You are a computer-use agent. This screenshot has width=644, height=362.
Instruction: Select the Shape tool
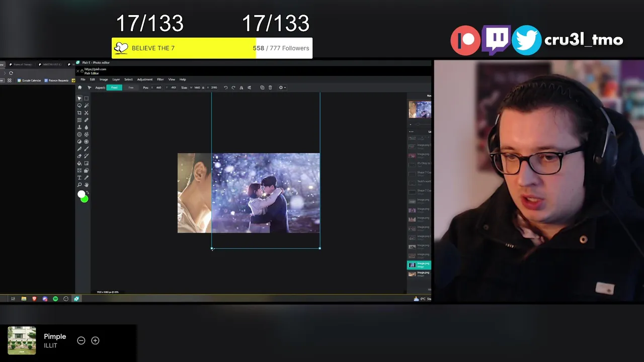pos(87,170)
